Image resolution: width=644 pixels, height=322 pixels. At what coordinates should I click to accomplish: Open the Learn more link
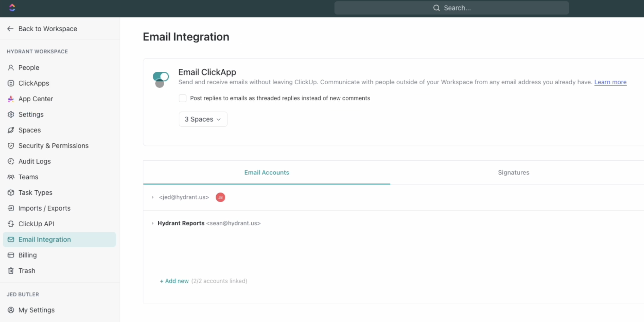(x=610, y=82)
